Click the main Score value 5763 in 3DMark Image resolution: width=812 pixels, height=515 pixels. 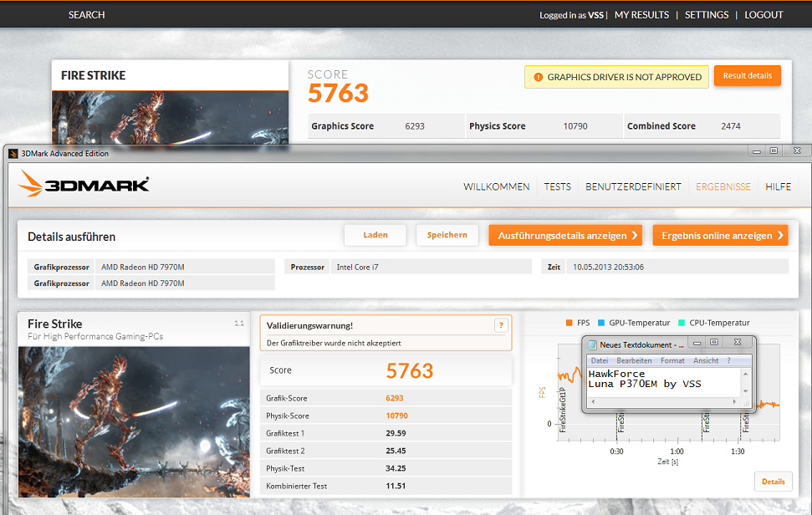click(x=409, y=370)
